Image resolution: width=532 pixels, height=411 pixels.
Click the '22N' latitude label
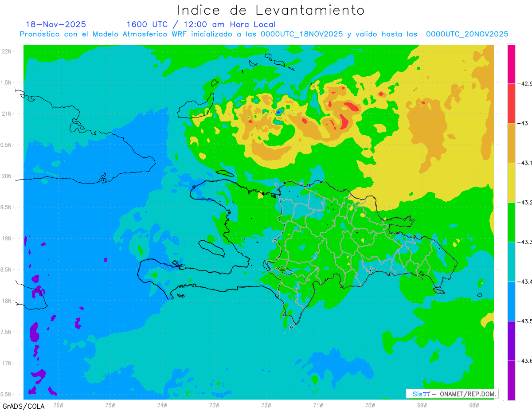[7, 51]
